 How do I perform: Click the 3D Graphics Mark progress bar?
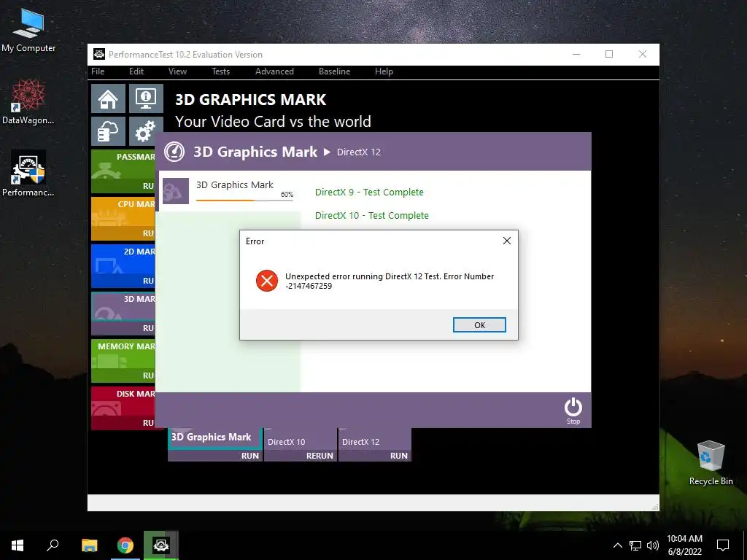pyautogui.click(x=244, y=201)
